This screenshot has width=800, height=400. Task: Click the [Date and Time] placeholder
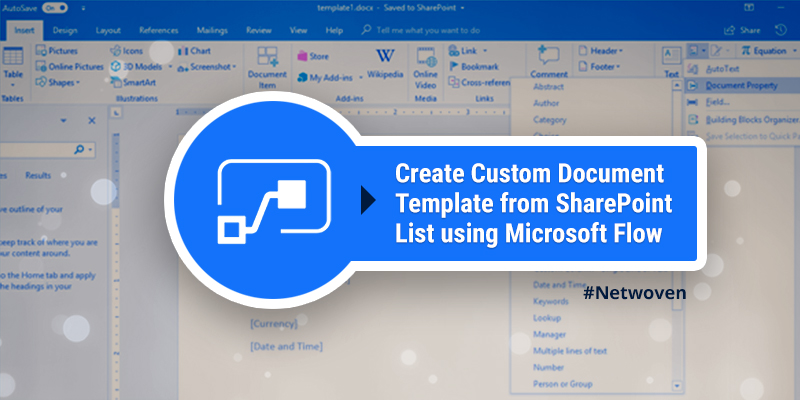coord(286,346)
